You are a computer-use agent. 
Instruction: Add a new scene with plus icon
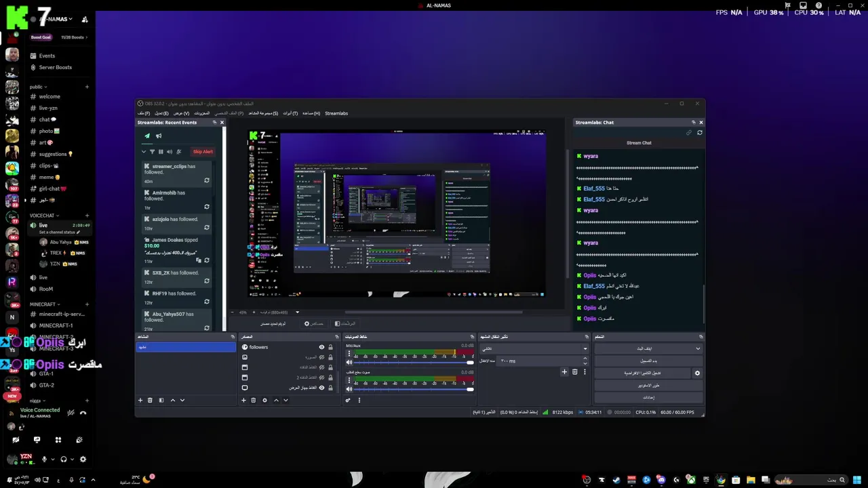pyautogui.click(x=140, y=401)
